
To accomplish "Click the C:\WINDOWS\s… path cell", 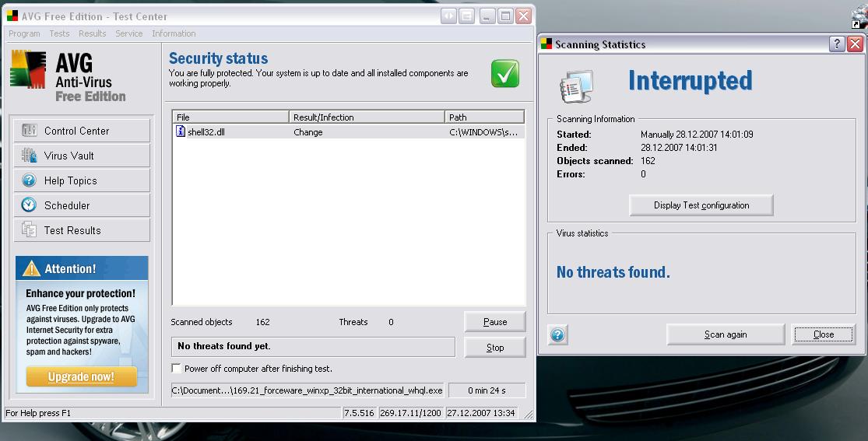I will (x=483, y=132).
